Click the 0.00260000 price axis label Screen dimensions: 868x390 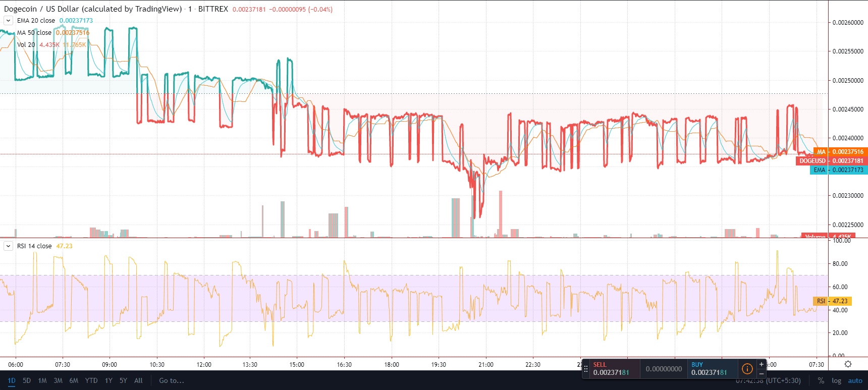coord(848,23)
